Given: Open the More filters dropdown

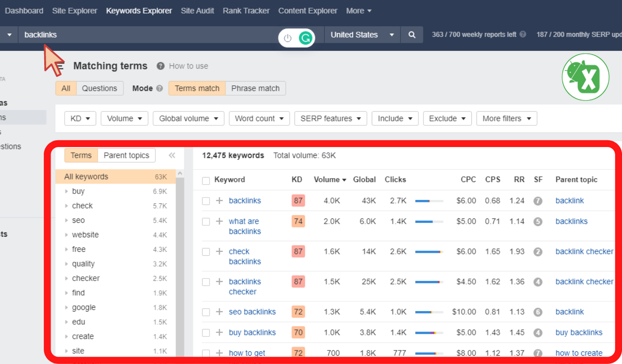Looking at the screenshot, I should pos(507,118).
